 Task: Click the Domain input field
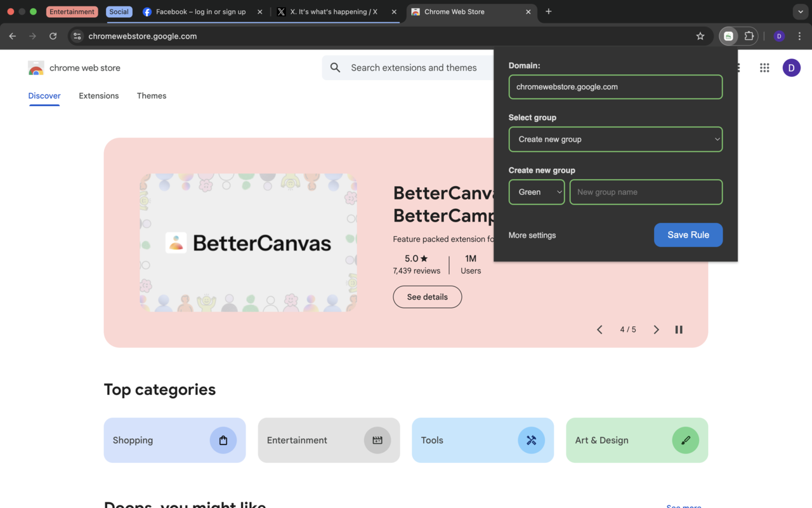click(615, 87)
